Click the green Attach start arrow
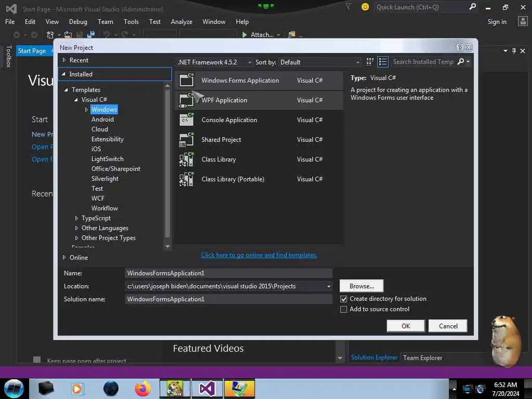This screenshot has width=532, height=399. (x=244, y=35)
